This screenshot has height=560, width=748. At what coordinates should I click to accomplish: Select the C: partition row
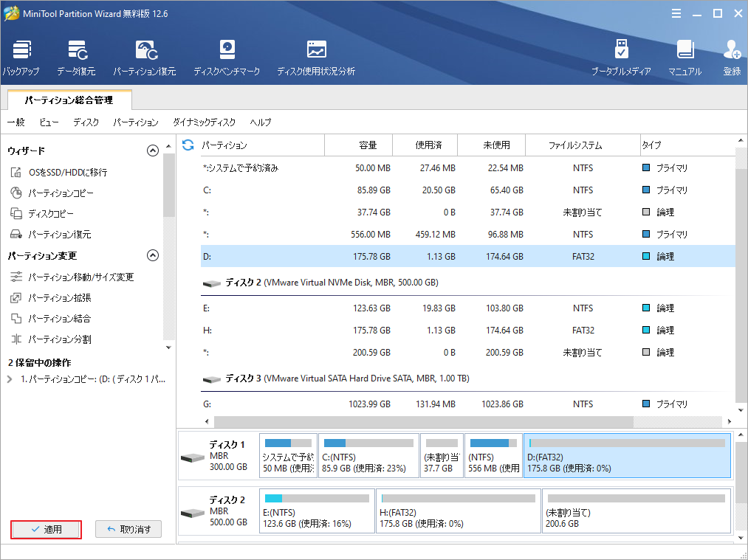click(467, 190)
